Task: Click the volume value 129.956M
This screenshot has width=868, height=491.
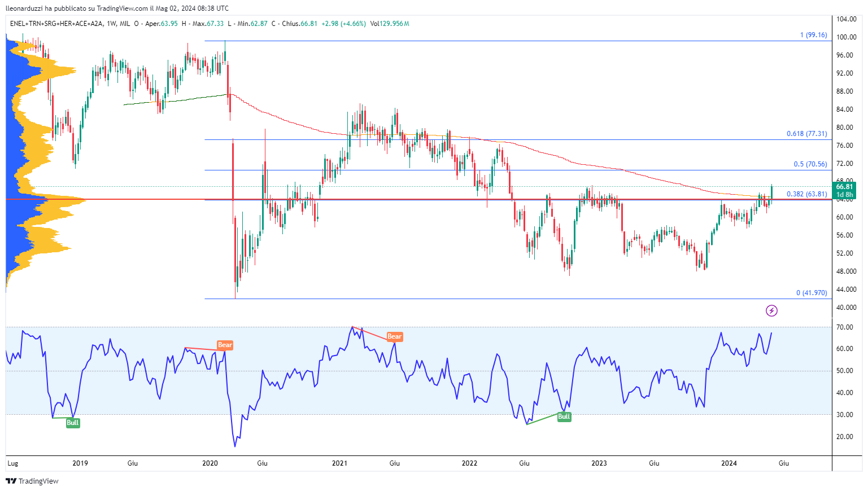Action: tap(394, 24)
